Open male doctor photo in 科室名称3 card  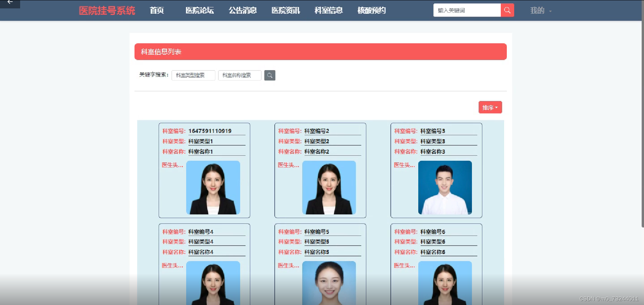tap(445, 188)
